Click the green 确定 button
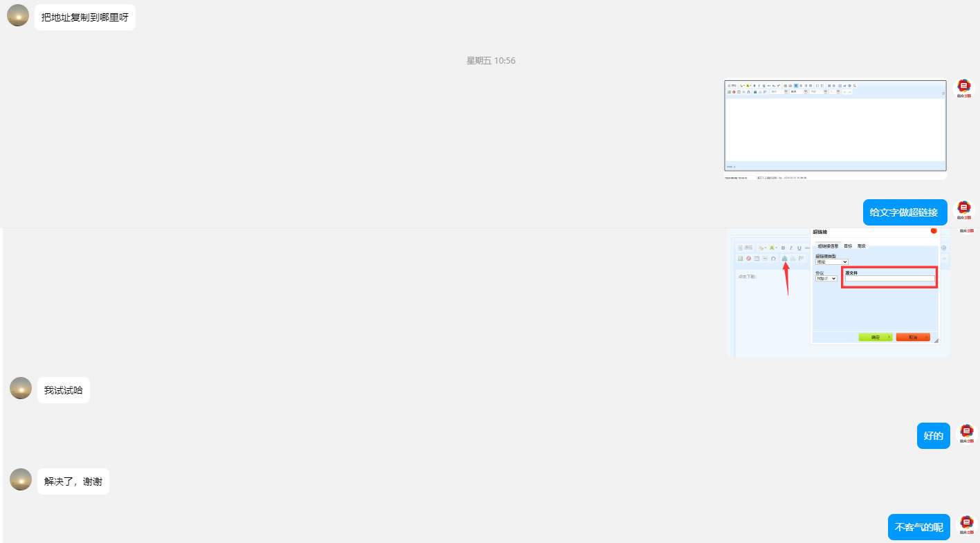 [875, 337]
